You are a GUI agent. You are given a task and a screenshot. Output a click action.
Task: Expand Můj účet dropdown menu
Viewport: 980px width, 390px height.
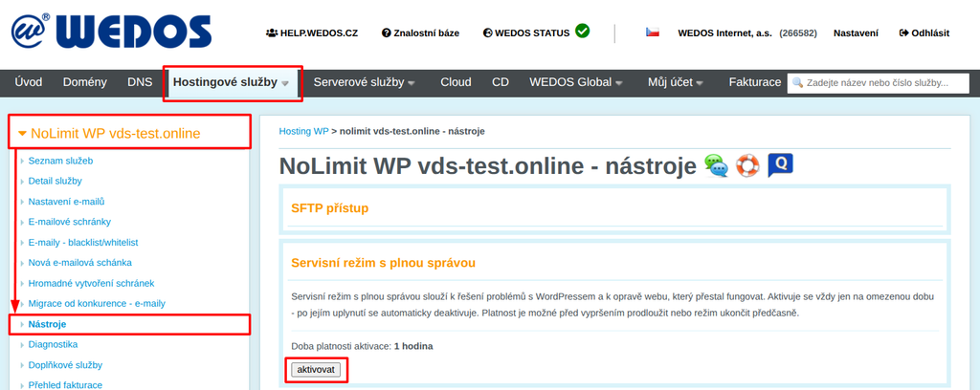pos(676,82)
